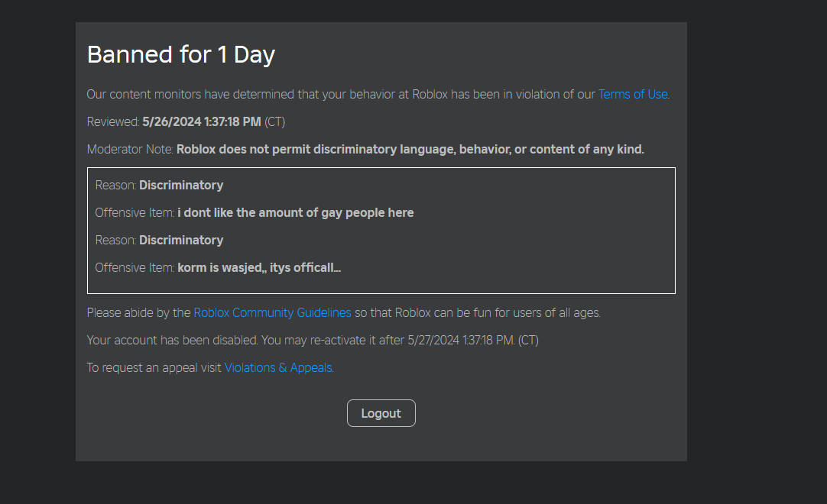Screen dimensions: 827x504
Task: Click the first Offensive Item text
Action: 295,213
